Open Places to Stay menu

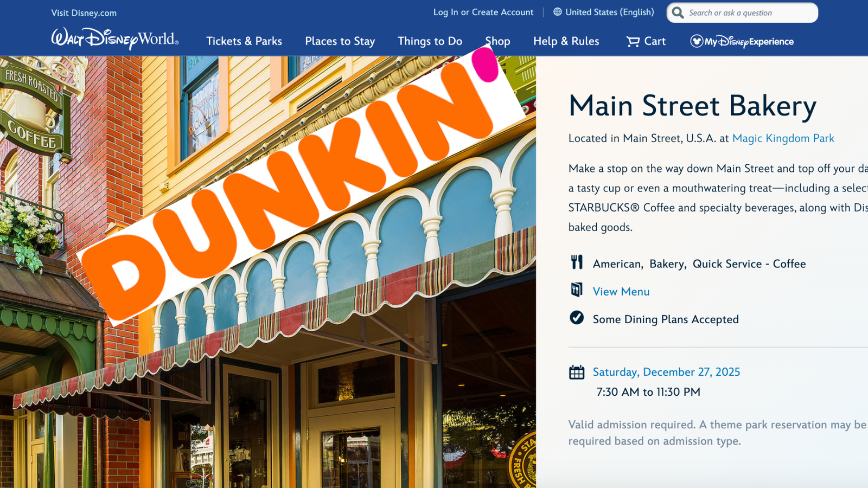340,41
